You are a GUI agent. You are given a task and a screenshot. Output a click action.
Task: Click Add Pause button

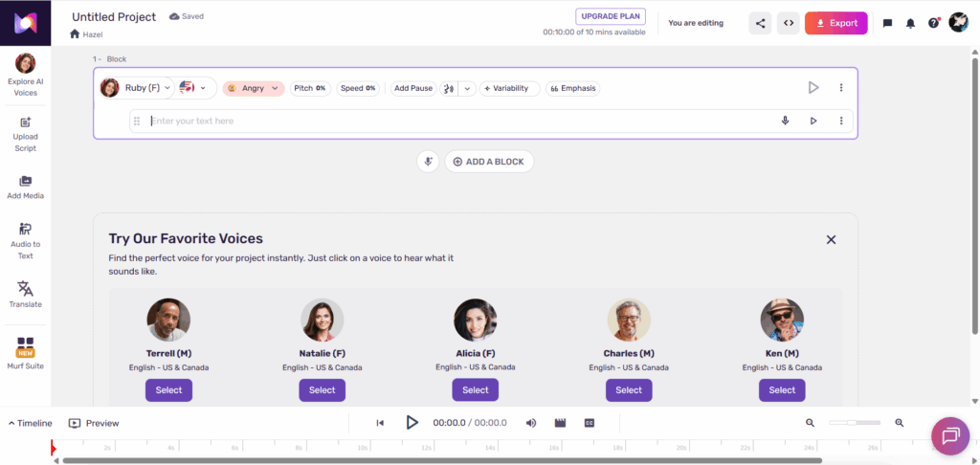coord(413,88)
